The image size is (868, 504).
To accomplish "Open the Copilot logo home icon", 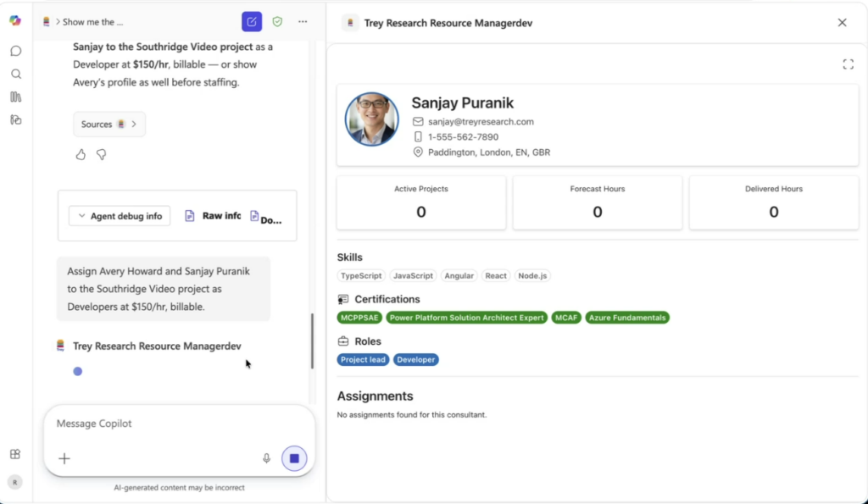I will [15, 21].
